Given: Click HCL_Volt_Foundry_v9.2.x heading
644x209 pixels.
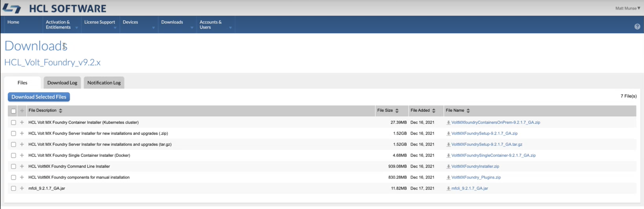Looking at the screenshot, I should tap(52, 62).
